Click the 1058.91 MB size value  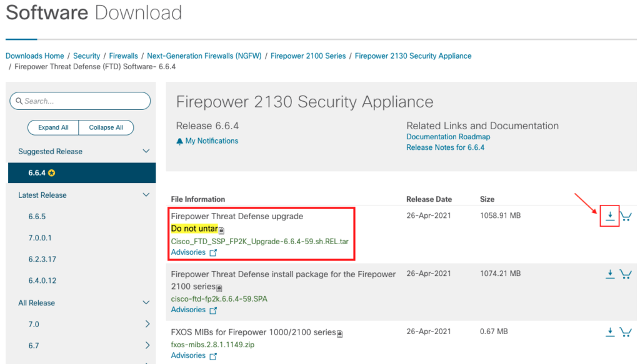click(501, 215)
